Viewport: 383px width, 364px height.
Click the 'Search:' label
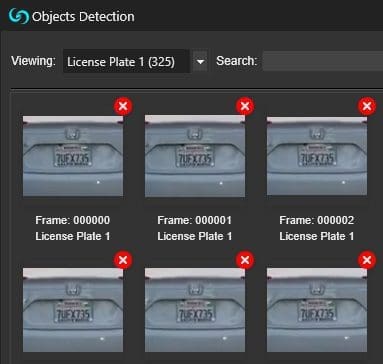tap(236, 61)
